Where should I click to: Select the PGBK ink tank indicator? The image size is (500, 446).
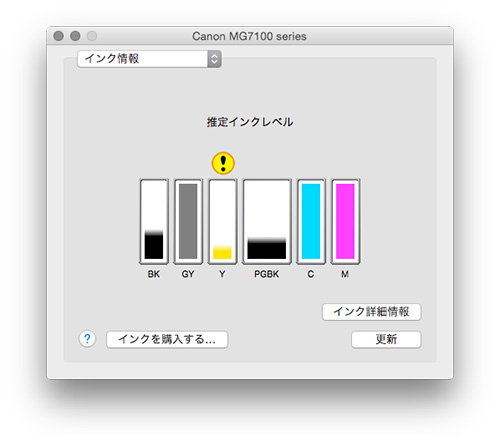coord(267,221)
